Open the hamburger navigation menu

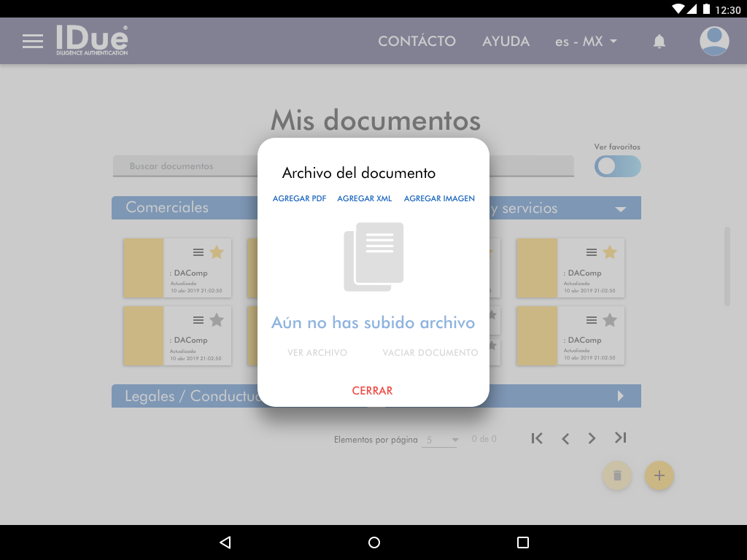pos(33,42)
